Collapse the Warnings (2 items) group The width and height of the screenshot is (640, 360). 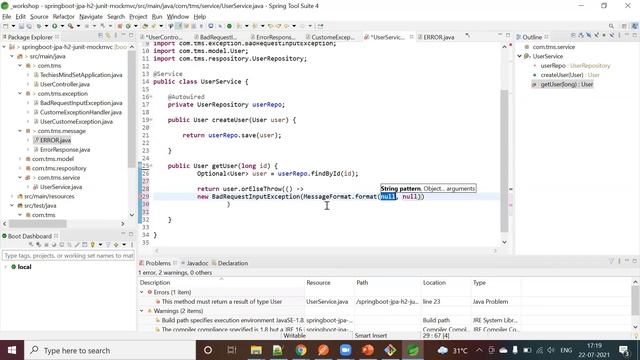click(x=142, y=311)
